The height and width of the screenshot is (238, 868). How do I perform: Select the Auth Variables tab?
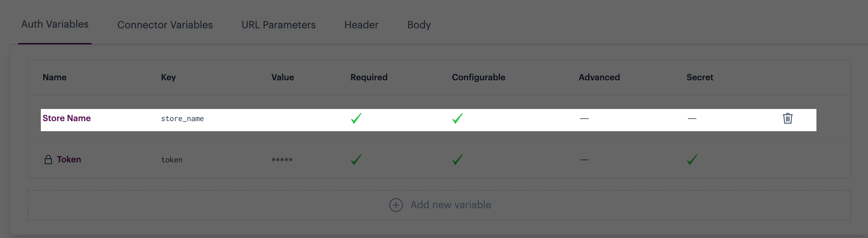[x=55, y=24]
